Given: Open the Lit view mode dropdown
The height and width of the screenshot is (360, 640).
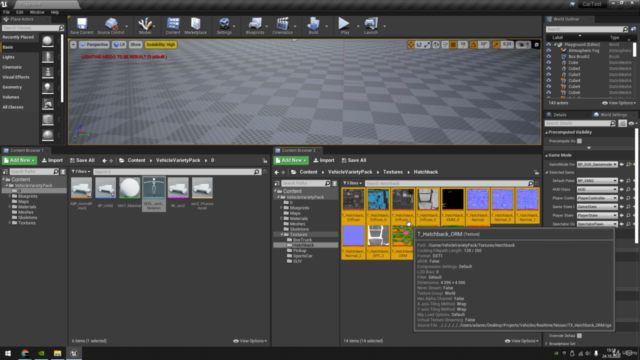Looking at the screenshot, I should point(119,44).
